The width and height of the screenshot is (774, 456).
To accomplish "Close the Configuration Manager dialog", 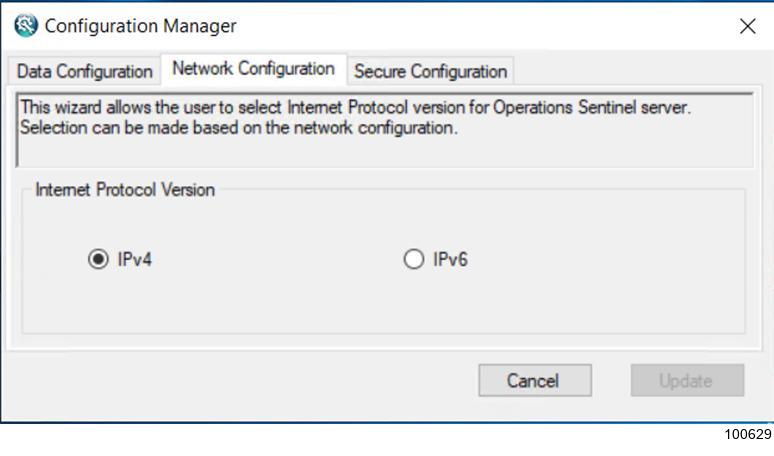I will [747, 26].
